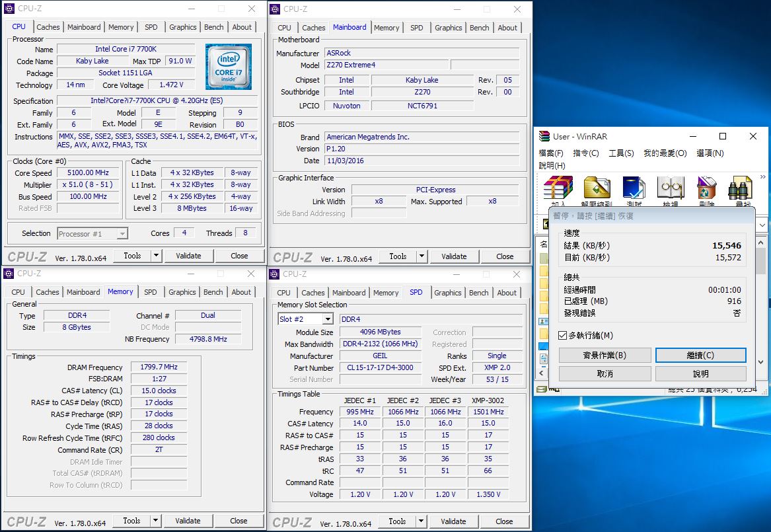Click app icon of CPU-Z Memory window
771x532 pixels.
[9, 274]
